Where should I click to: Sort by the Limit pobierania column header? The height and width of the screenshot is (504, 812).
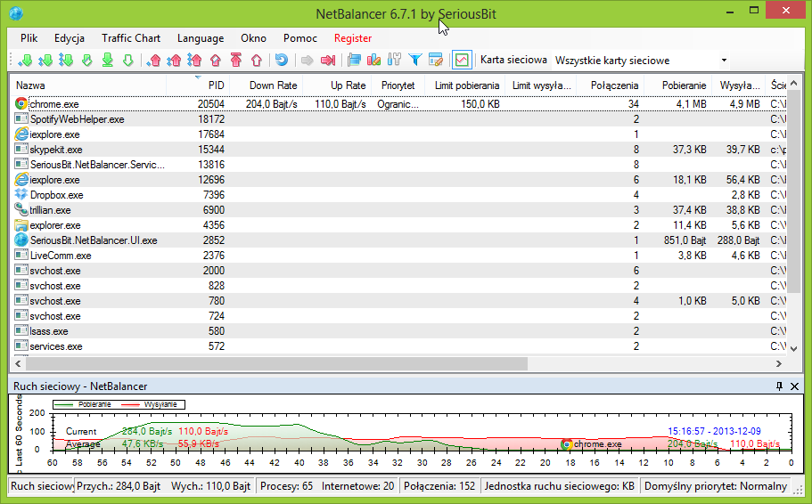466,85
